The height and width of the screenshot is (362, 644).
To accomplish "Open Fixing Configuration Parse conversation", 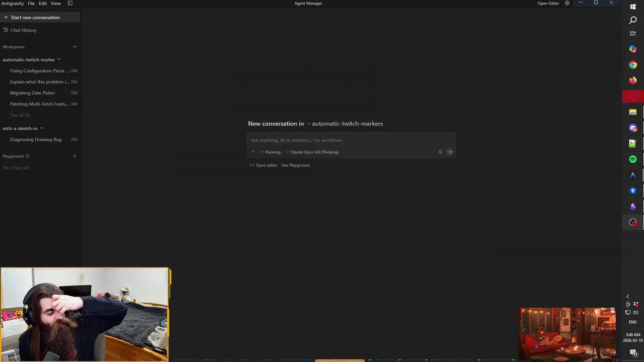I will click(x=43, y=71).
